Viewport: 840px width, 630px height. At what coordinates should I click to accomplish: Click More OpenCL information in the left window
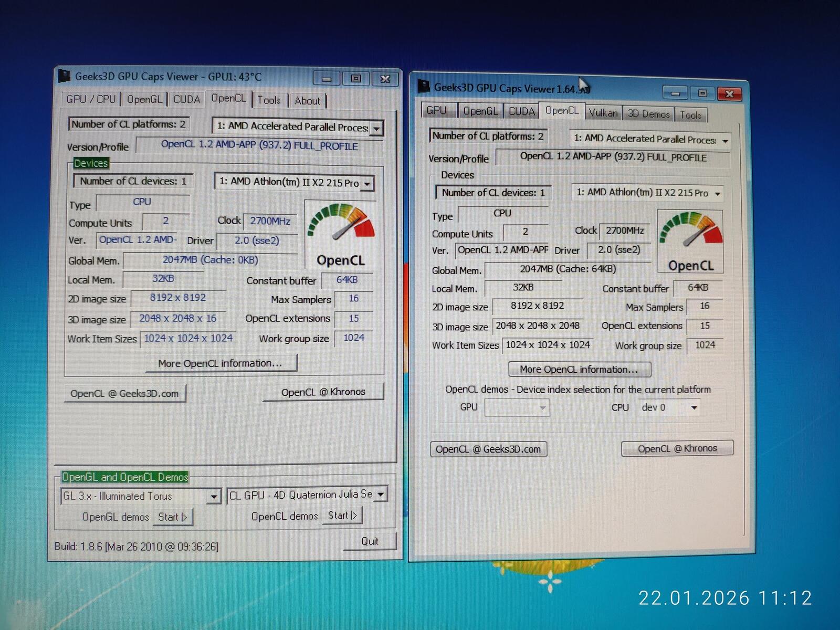[x=221, y=363]
